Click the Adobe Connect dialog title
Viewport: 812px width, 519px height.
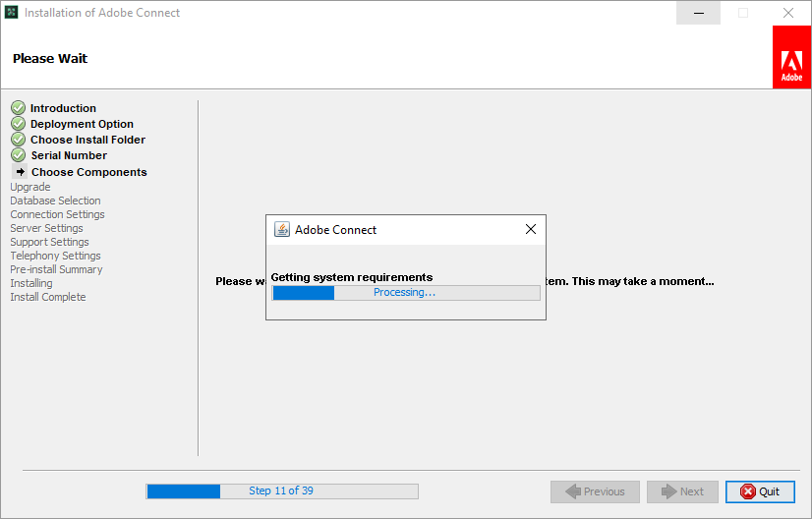tap(335, 229)
